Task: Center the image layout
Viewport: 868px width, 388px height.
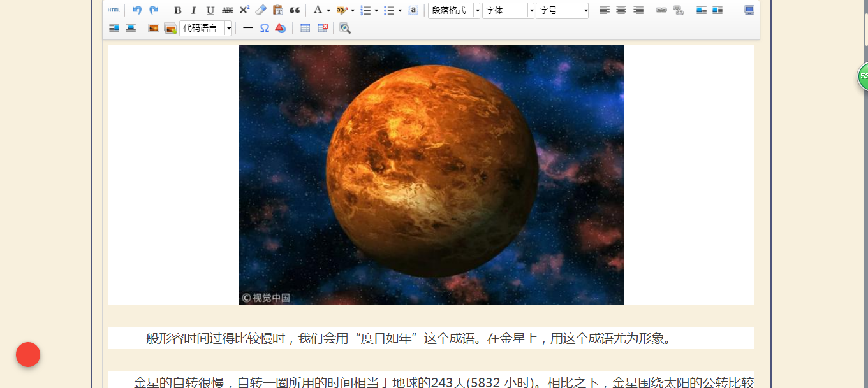Action: pyautogui.click(x=131, y=28)
